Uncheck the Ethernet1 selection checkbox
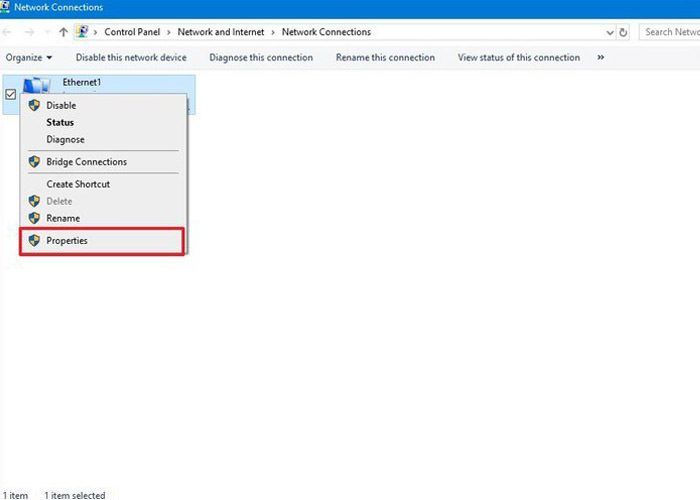700x500 pixels. (11, 94)
